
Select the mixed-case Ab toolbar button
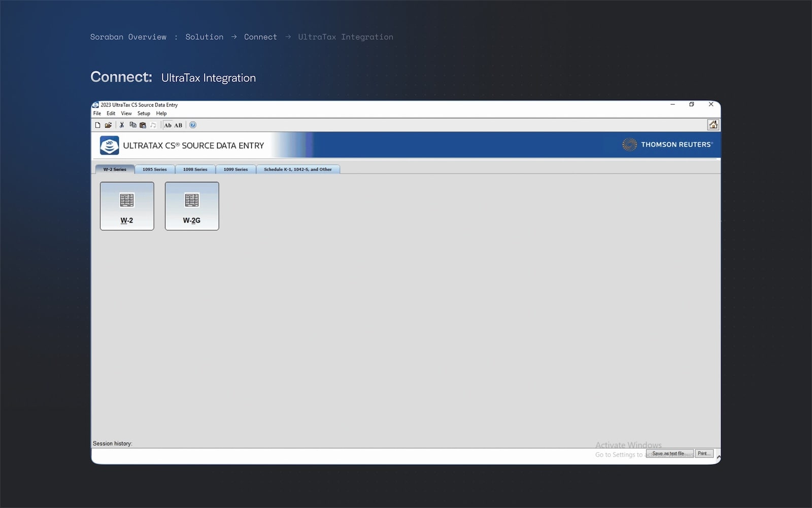(167, 125)
